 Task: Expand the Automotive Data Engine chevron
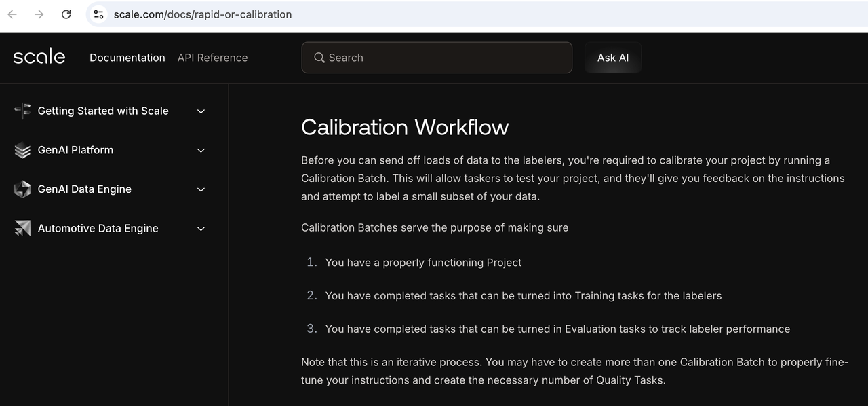coord(201,229)
